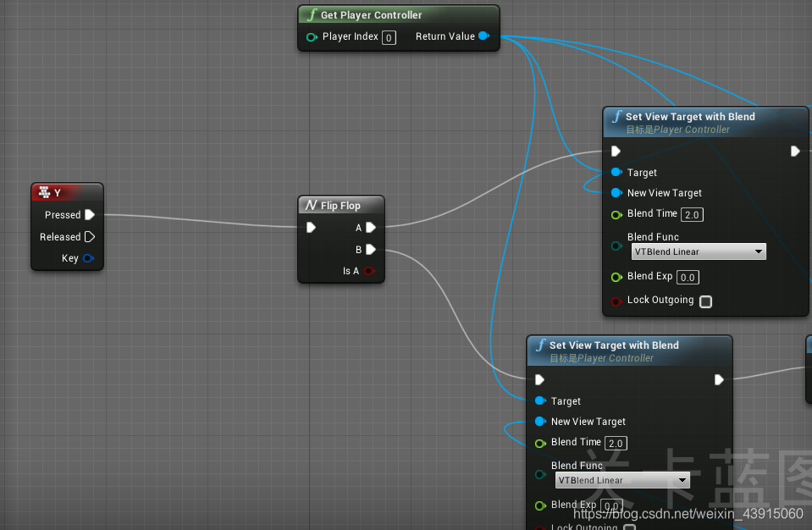Image resolution: width=812 pixels, height=530 pixels.
Task: Click the Key output pin on Y node
Action: click(89, 258)
